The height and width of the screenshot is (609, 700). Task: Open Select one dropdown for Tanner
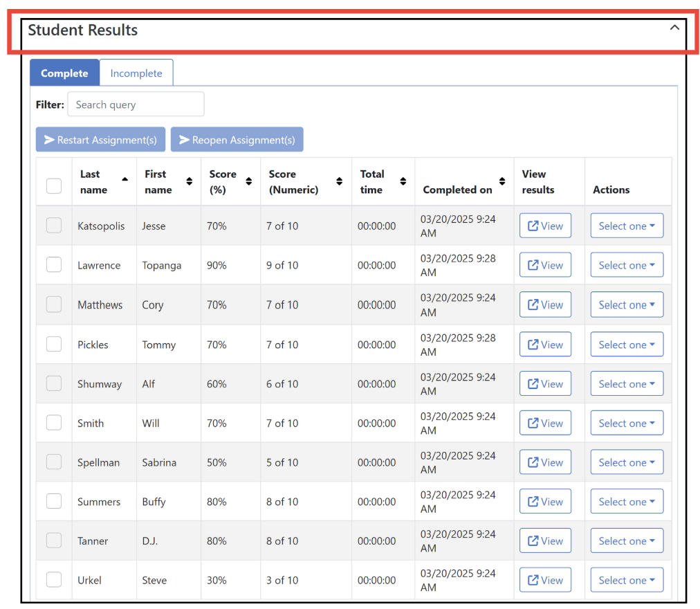click(627, 540)
